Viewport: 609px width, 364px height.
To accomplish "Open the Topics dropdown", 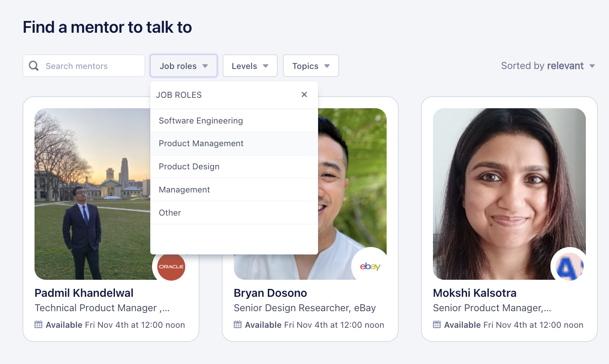I will [311, 65].
